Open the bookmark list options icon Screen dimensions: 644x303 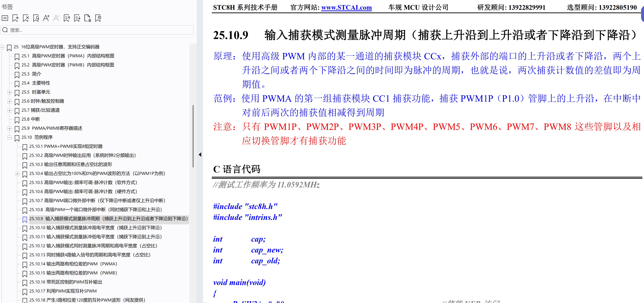tap(5, 18)
